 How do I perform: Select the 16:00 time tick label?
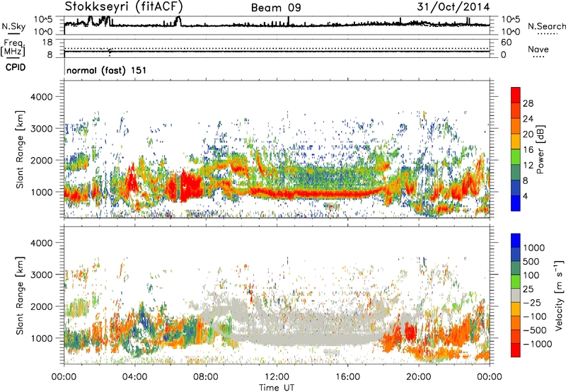[x=347, y=377]
